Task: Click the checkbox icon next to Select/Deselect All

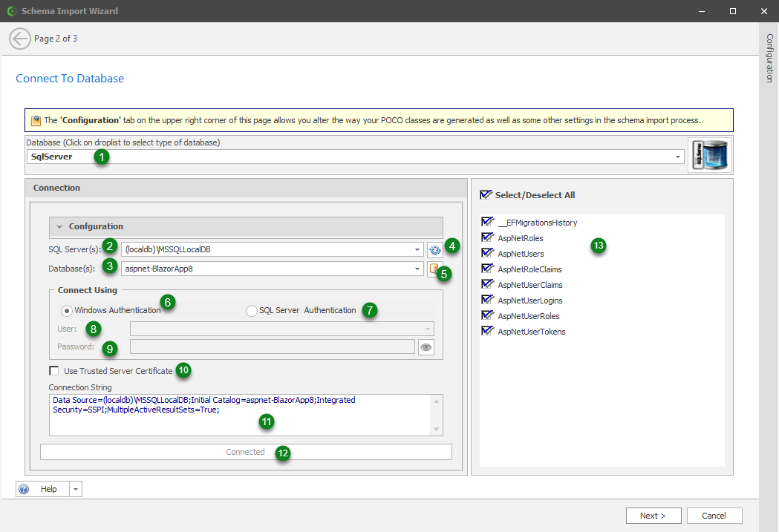Action: click(486, 194)
